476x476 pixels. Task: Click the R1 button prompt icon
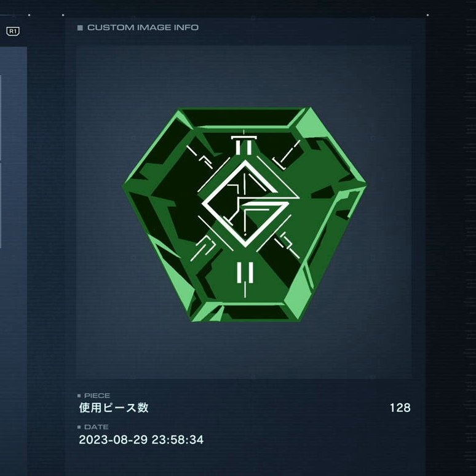click(x=13, y=31)
